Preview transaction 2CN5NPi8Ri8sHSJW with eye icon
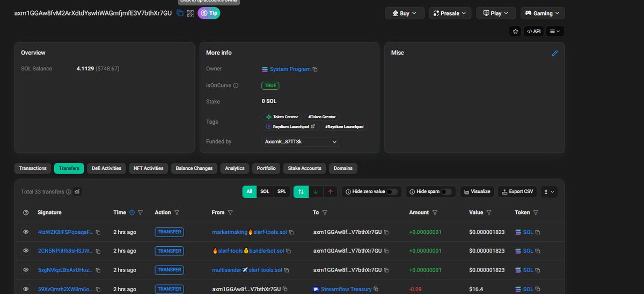Viewport: 644px width, 294px height. click(x=26, y=251)
